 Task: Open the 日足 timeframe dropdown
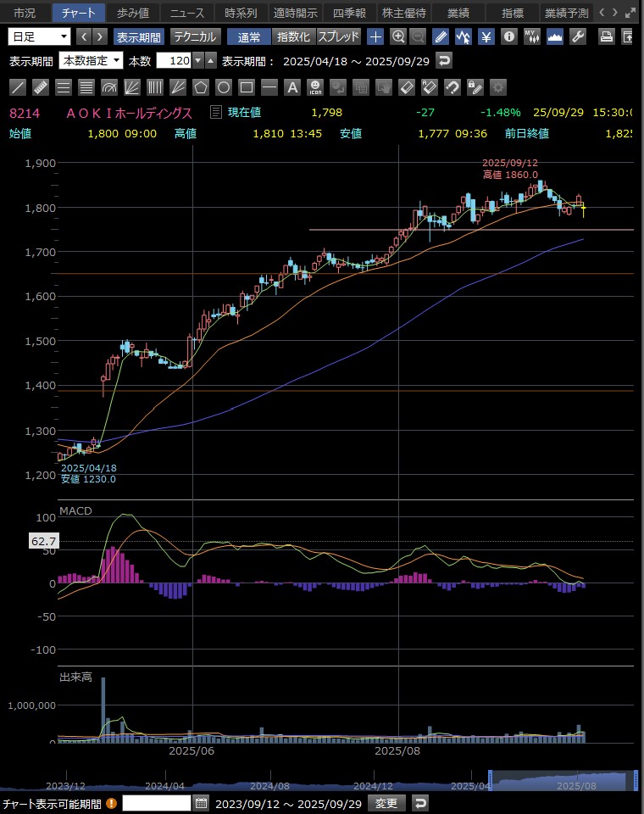click(x=40, y=36)
